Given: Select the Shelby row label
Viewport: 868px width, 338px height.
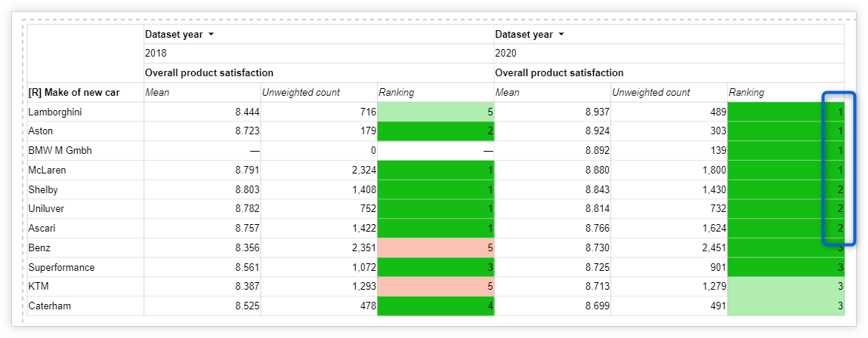Looking at the screenshot, I should click(42, 189).
